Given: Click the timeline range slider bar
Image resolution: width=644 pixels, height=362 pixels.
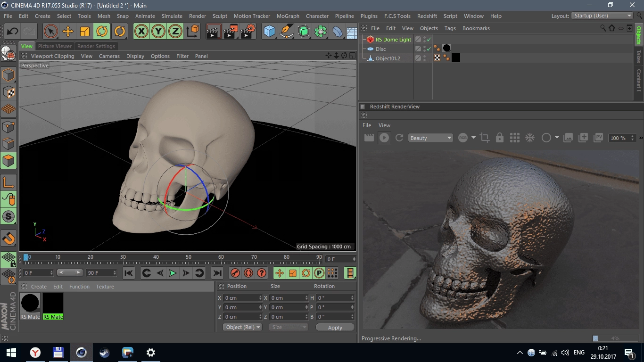Looking at the screenshot, I should click(69, 273).
